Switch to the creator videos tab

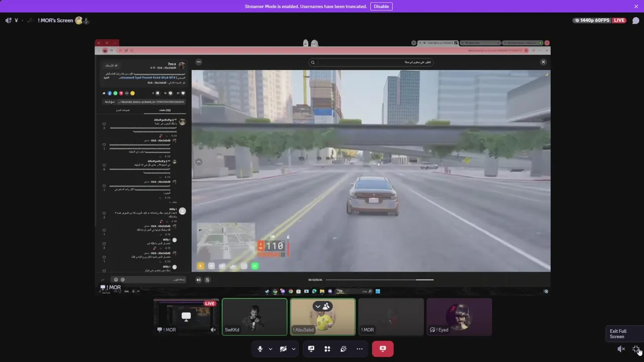(123, 110)
